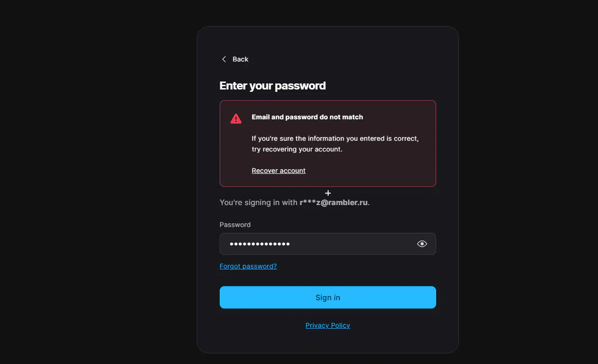Click the try recovering your account line
Viewport: 598px width, 364px height.
click(297, 149)
